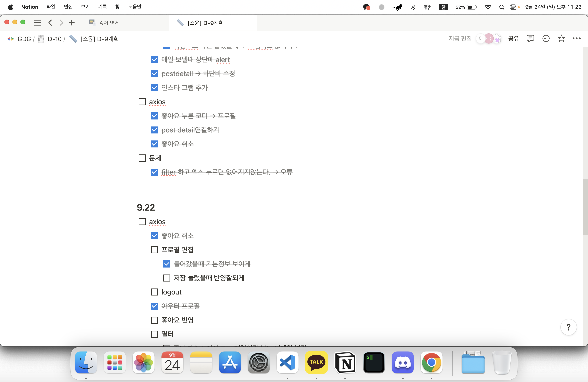View page update history clock icon
This screenshot has height=382, width=588.
coord(546,39)
